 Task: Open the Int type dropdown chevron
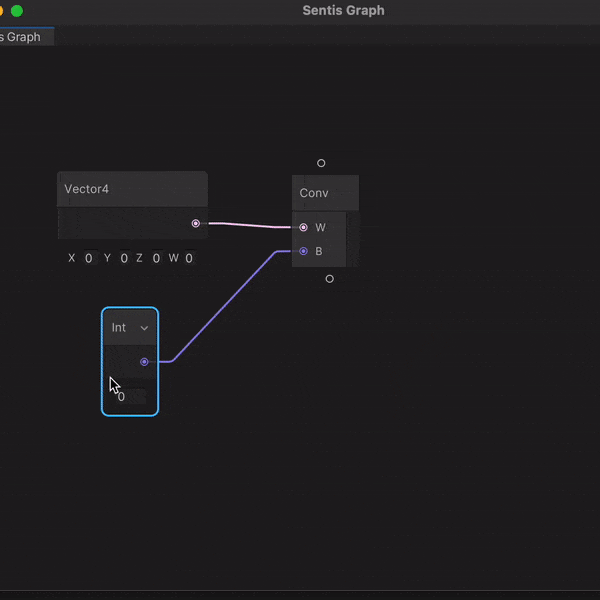(x=144, y=328)
